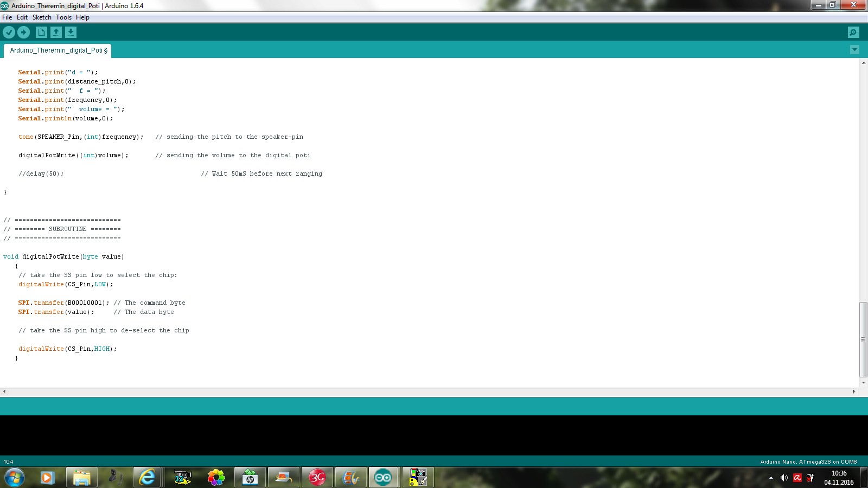Open the Help menu
Screen dimensions: 868x488
click(82, 17)
